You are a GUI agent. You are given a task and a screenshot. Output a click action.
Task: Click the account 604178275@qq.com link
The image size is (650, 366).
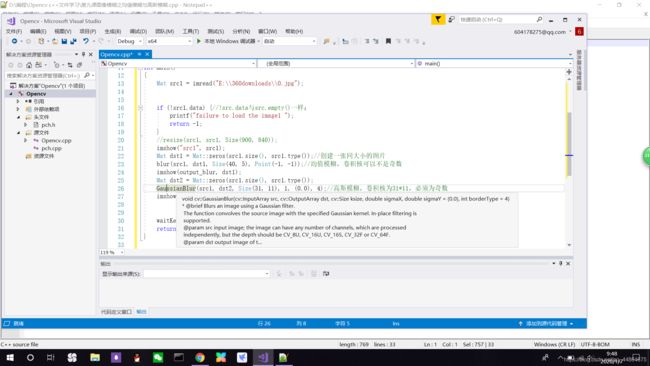pos(540,32)
